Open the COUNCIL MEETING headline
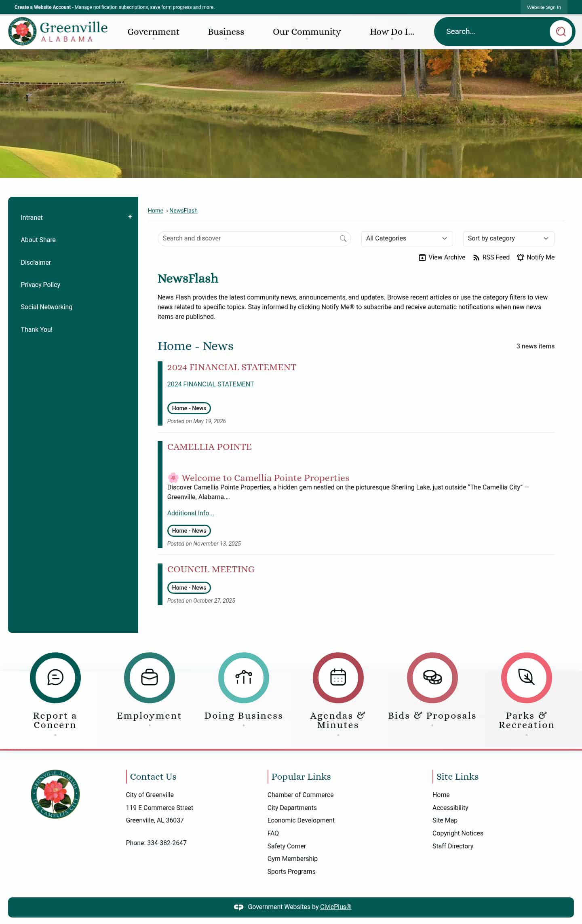The width and height of the screenshot is (582, 924). 211,569
